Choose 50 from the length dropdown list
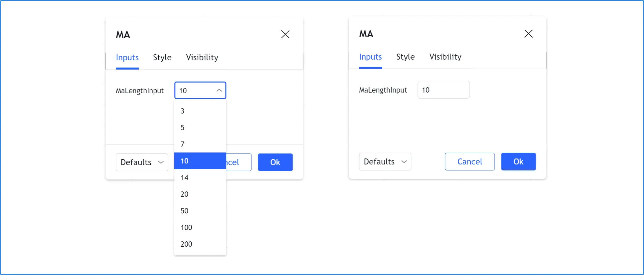Image resolution: width=644 pixels, height=275 pixels. [x=200, y=211]
